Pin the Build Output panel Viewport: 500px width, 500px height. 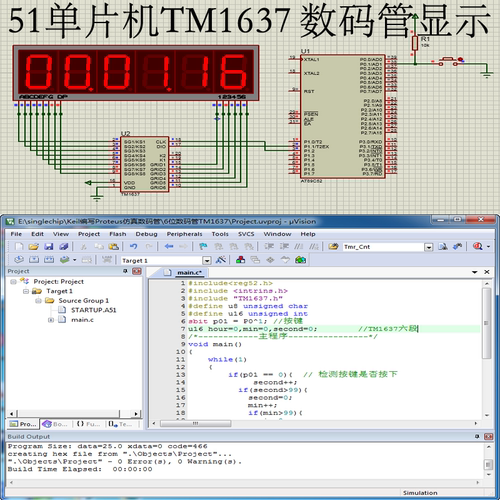[x=477, y=436]
